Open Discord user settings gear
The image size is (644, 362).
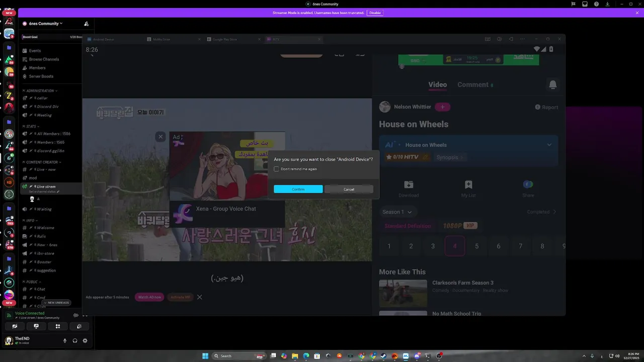pyautogui.click(x=85, y=341)
